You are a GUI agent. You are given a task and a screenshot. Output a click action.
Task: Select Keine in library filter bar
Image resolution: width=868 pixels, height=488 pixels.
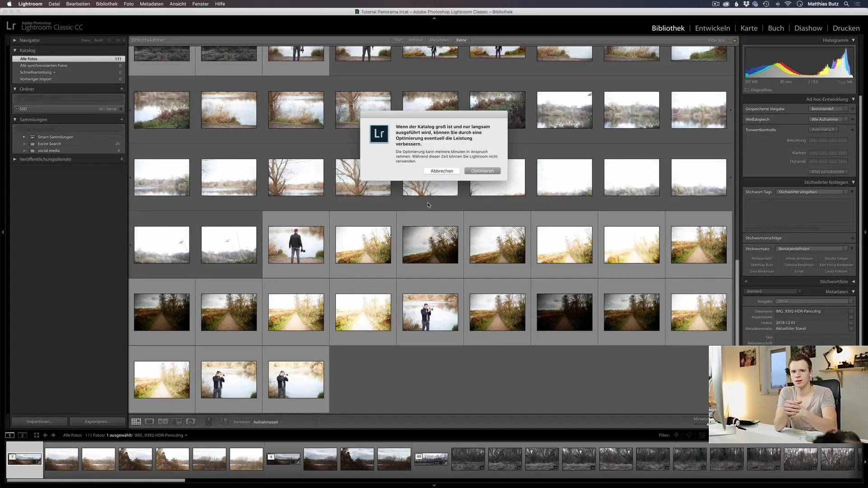click(461, 40)
